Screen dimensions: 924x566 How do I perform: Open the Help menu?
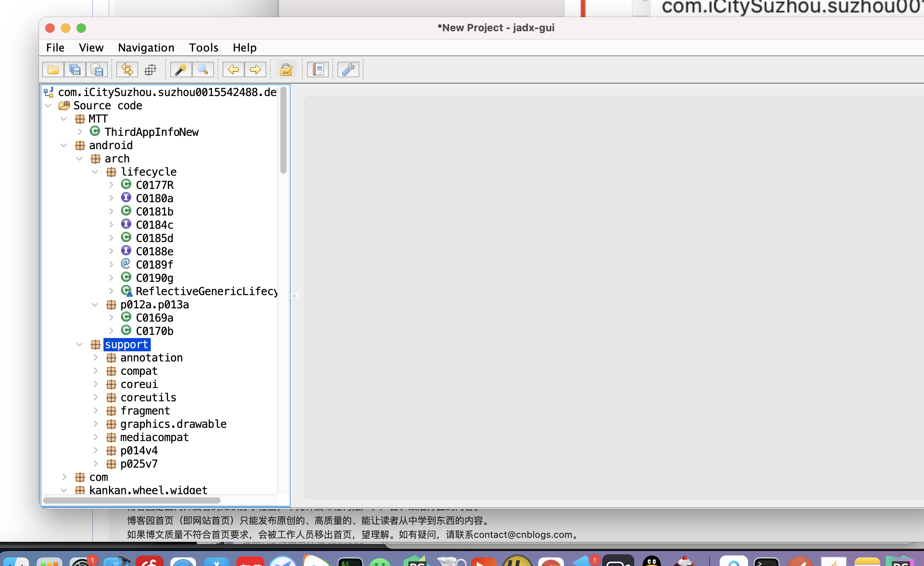244,48
